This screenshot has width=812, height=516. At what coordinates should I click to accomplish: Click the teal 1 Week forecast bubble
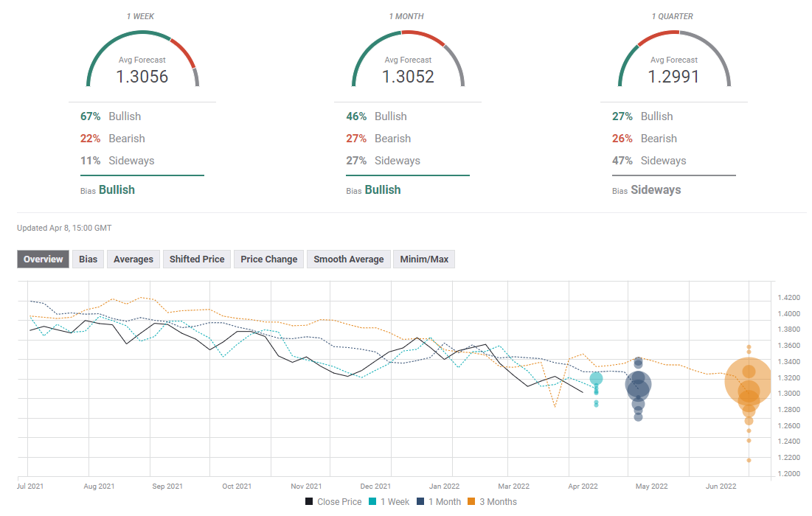596,379
